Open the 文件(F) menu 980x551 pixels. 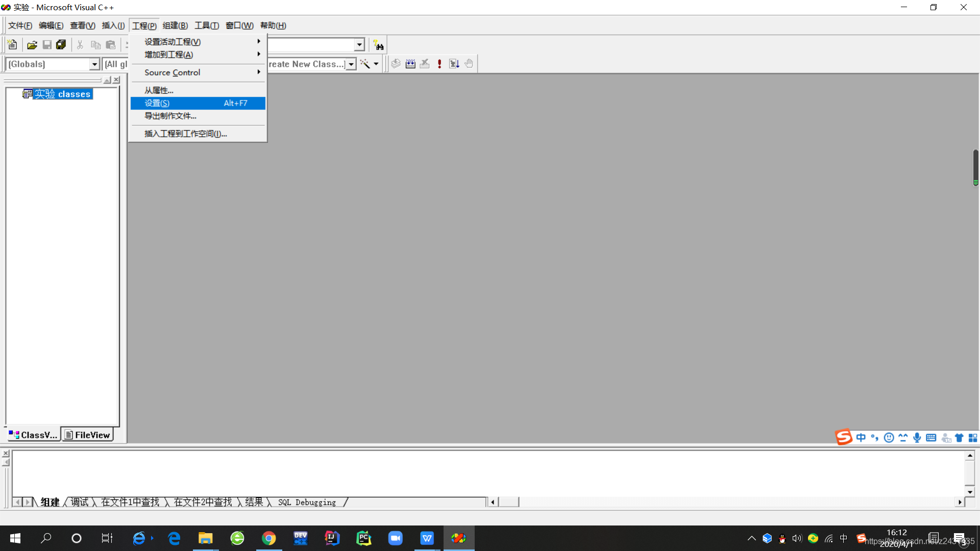point(20,26)
